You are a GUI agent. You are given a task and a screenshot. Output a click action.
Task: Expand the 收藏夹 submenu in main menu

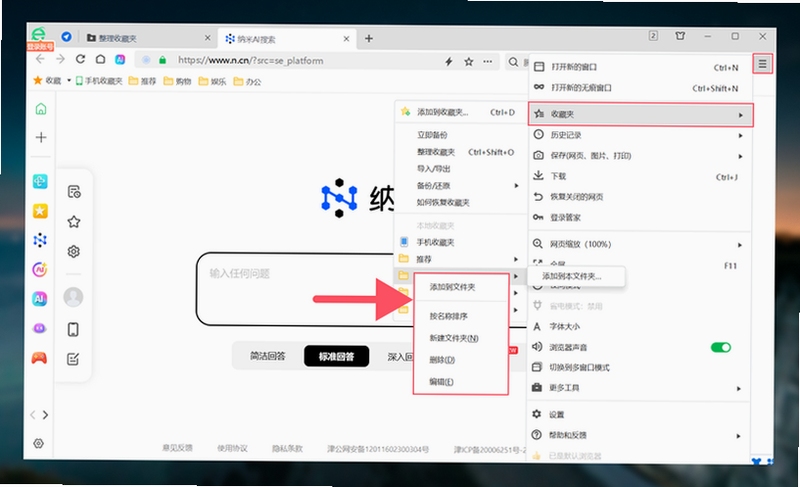click(x=640, y=115)
